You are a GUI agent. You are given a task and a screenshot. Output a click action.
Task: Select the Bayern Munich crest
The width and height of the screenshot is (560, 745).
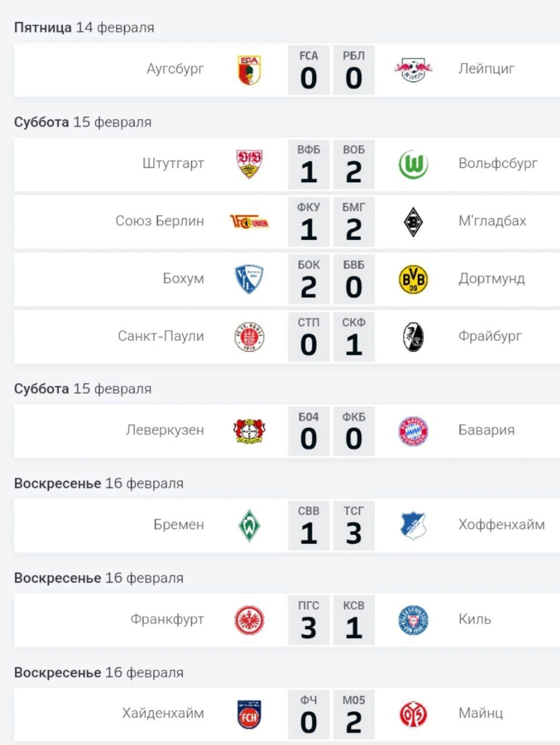coord(413,431)
